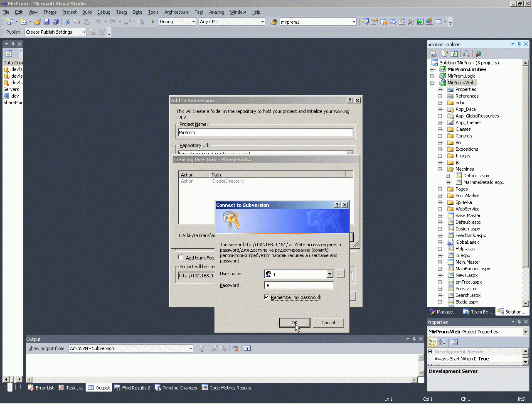Image resolution: width=532 pixels, height=404 pixels.
Task: Click the Property Pages icon in Properties panel
Action: point(454,342)
